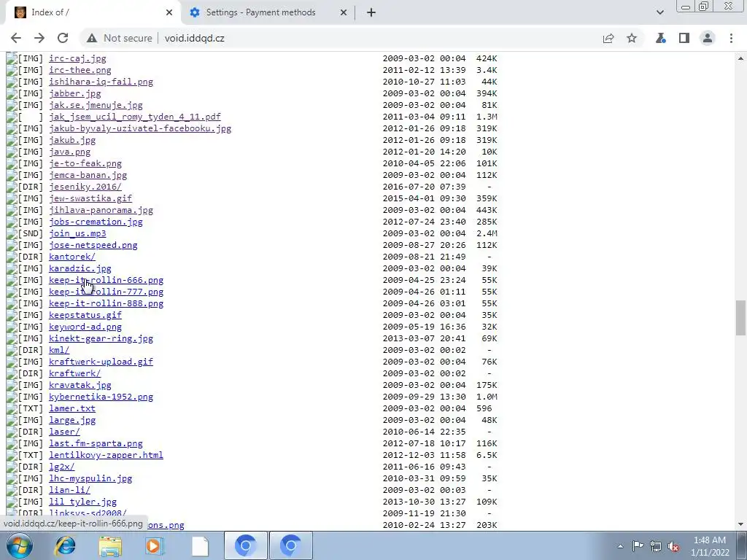Close the Settings - Payment methods tab

pos(344,12)
